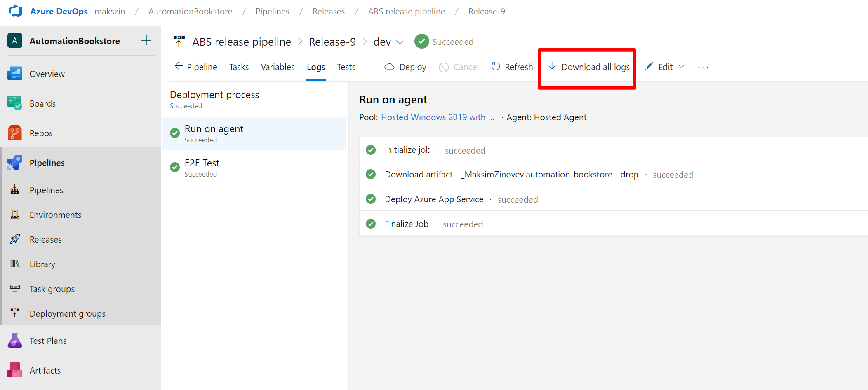
Task: Click the Azure DevOps logo icon
Action: 15,11
